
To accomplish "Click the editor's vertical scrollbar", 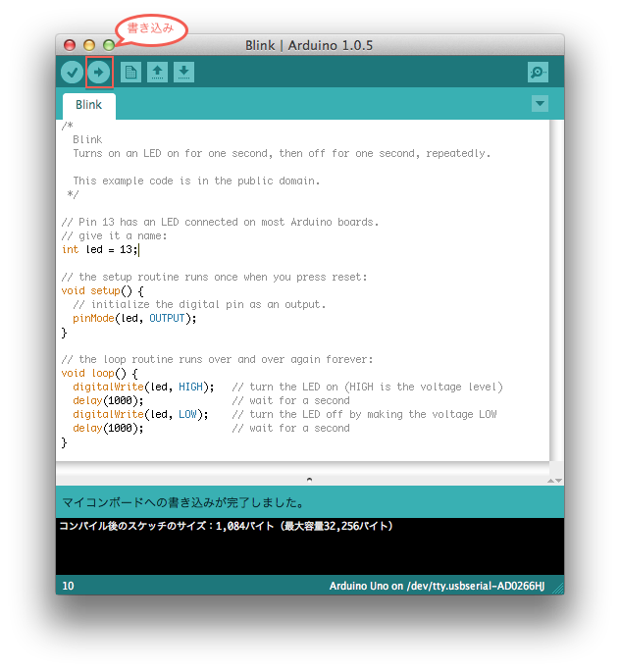I will tap(556, 294).
